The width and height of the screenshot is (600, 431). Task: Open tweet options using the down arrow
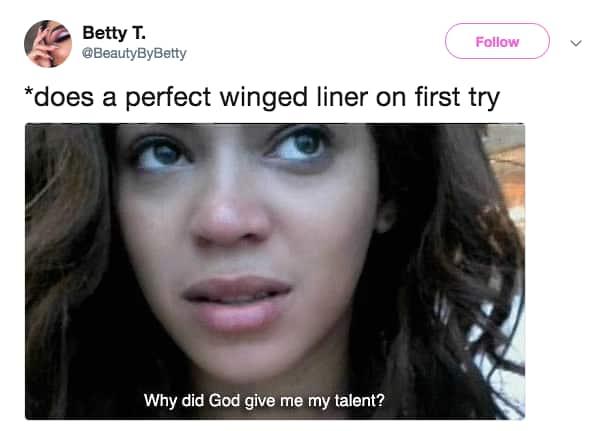[x=575, y=43]
